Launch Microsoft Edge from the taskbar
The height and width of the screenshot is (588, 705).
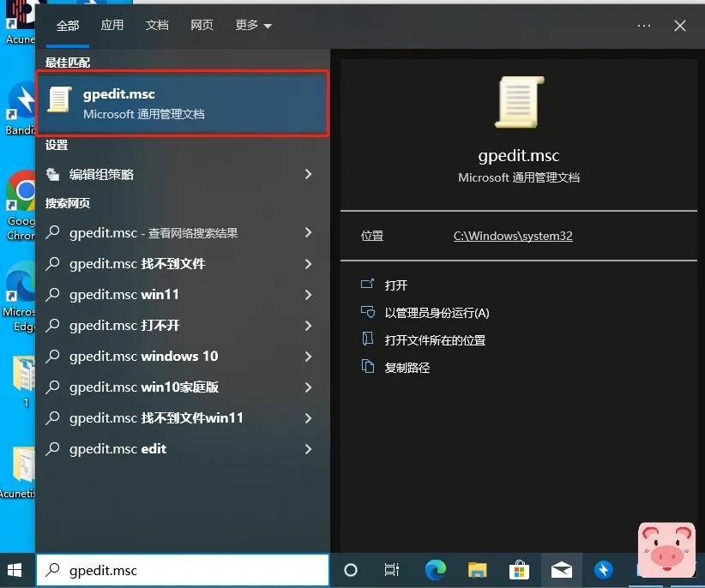[x=435, y=571]
